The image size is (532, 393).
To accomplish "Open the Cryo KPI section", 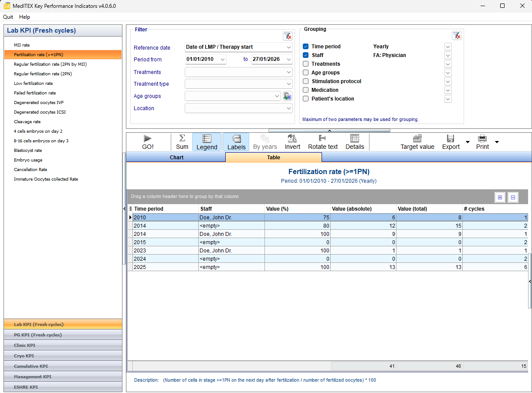I will [x=63, y=356].
